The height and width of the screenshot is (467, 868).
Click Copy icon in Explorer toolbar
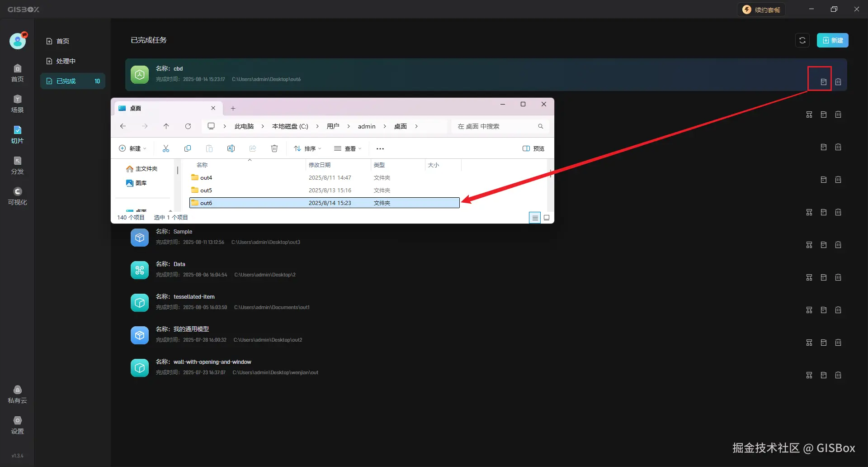click(188, 148)
